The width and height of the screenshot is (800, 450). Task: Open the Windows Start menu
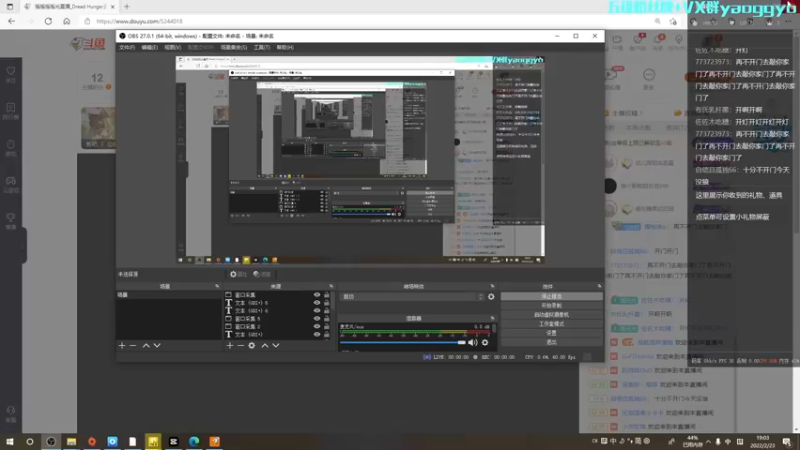pyautogui.click(x=9, y=441)
